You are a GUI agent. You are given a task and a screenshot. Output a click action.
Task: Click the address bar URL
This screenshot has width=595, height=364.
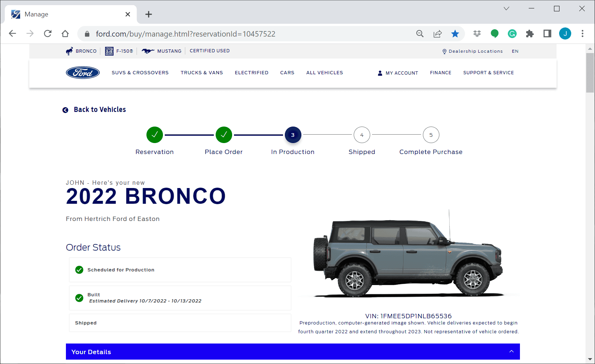186,34
